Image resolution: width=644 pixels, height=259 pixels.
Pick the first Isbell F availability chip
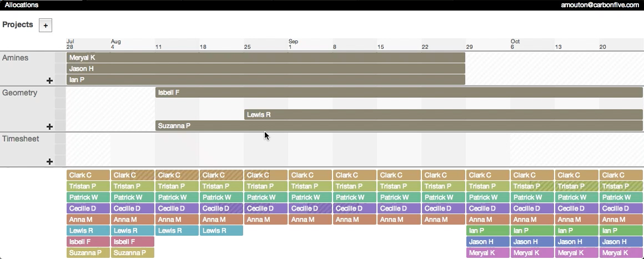pos(88,242)
